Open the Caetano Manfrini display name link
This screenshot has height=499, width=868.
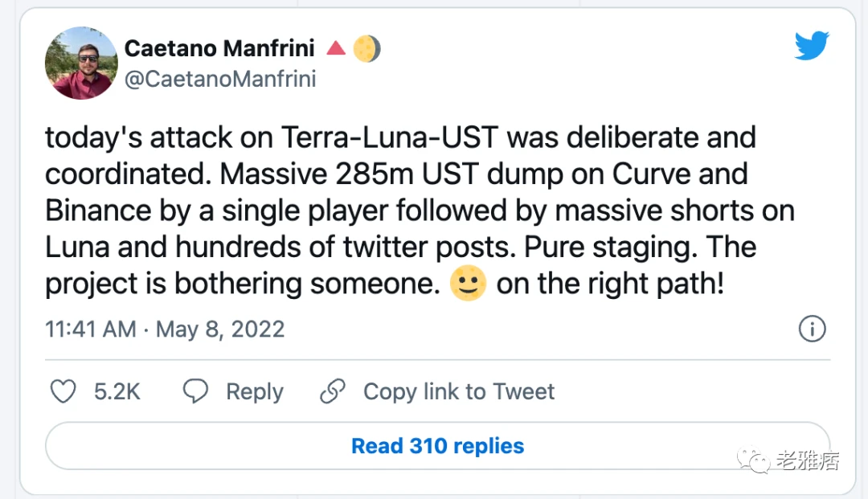[x=219, y=48]
